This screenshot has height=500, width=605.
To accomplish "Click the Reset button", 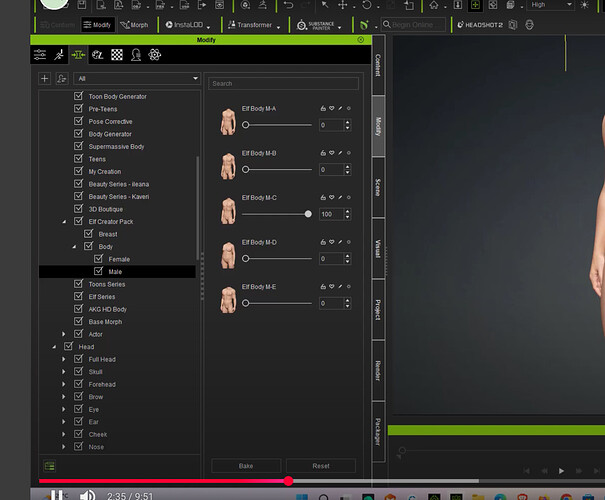I will tap(321, 466).
